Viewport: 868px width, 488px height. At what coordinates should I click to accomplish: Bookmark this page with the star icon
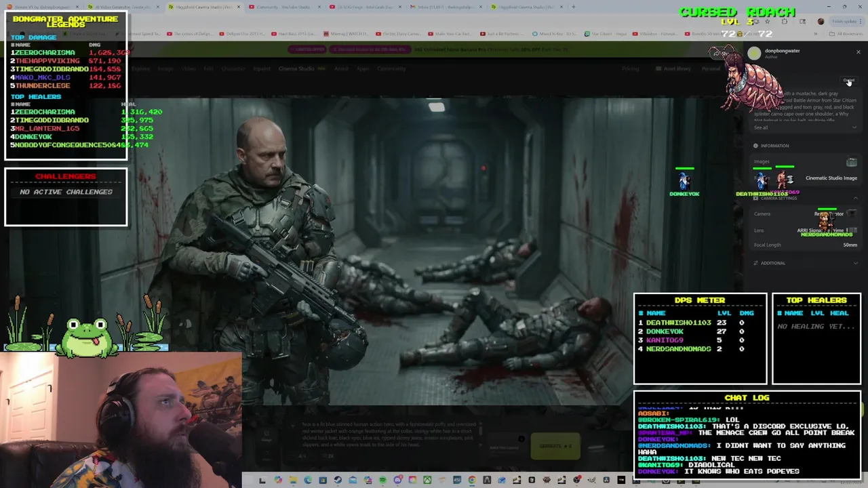pos(767,21)
